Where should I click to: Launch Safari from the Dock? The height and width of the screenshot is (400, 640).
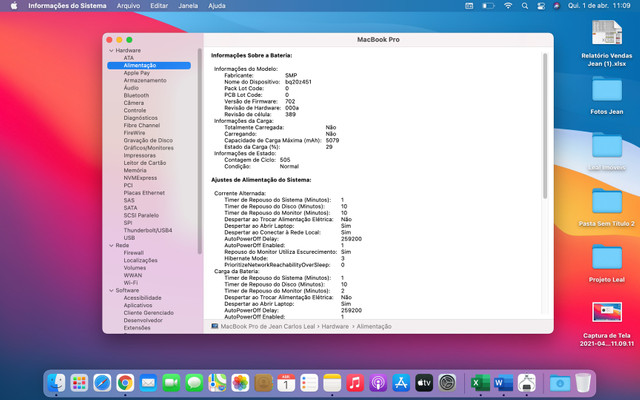point(102,383)
